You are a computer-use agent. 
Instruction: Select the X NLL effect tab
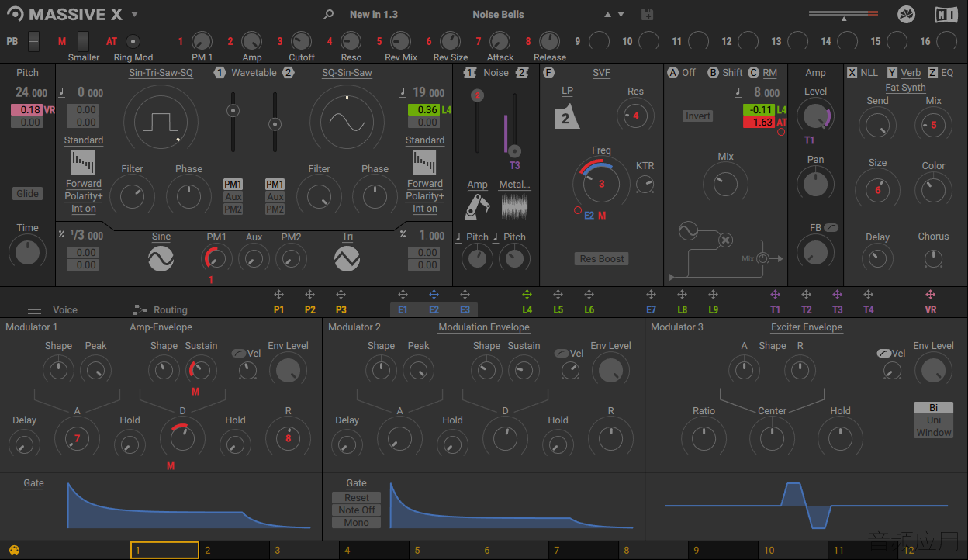(x=863, y=73)
